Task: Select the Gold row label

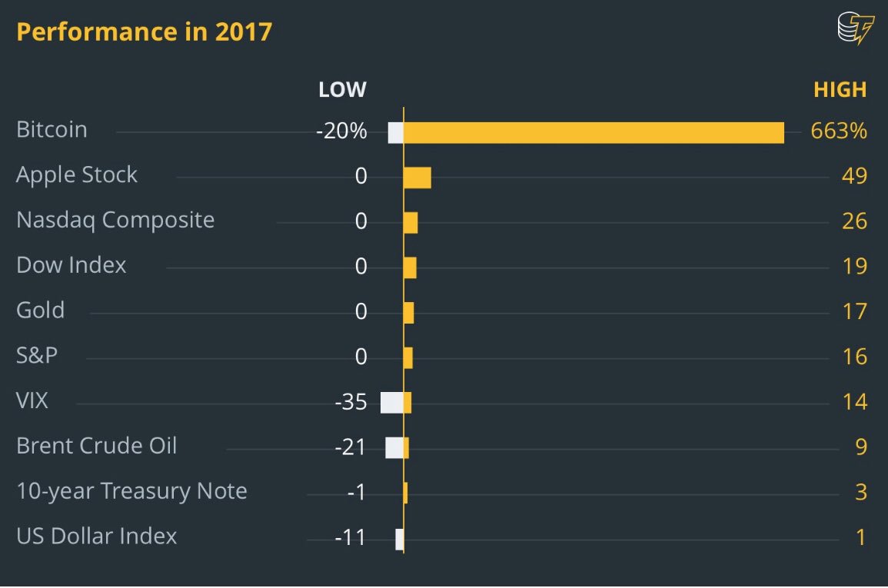Action: pos(41,311)
